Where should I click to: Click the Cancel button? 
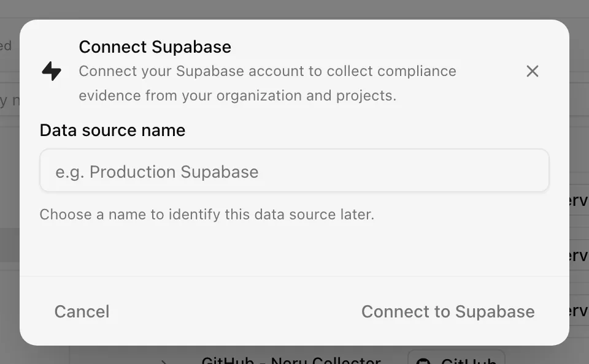click(82, 311)
